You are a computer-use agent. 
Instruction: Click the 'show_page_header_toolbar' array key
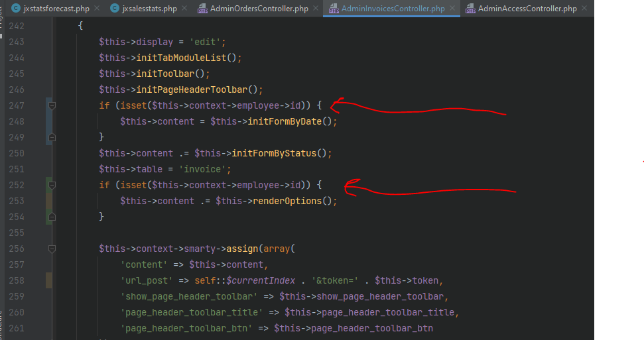pos(189,297)
